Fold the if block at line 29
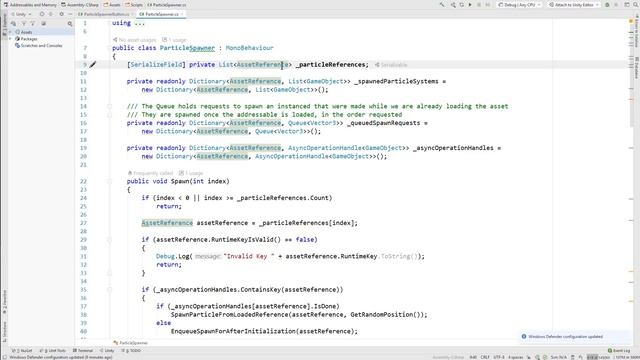Screen dimensions: 640x360 coord(109,240)
